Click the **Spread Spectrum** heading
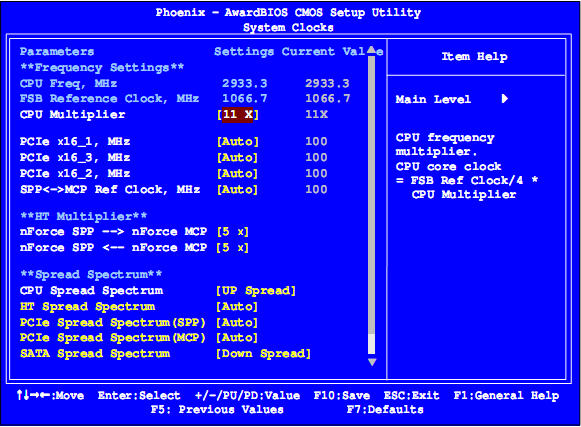Viewport: 581px width, 427px height. click(91, 275)
